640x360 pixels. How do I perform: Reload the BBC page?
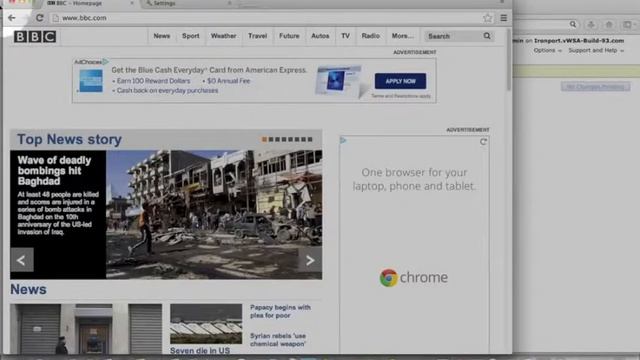[40, 18]
